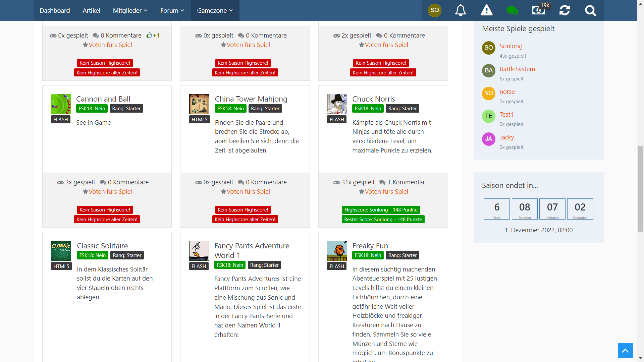The height and width of the screenshot is (362, 644).
Task: Open the Artikel menu item
Action: 91,10
